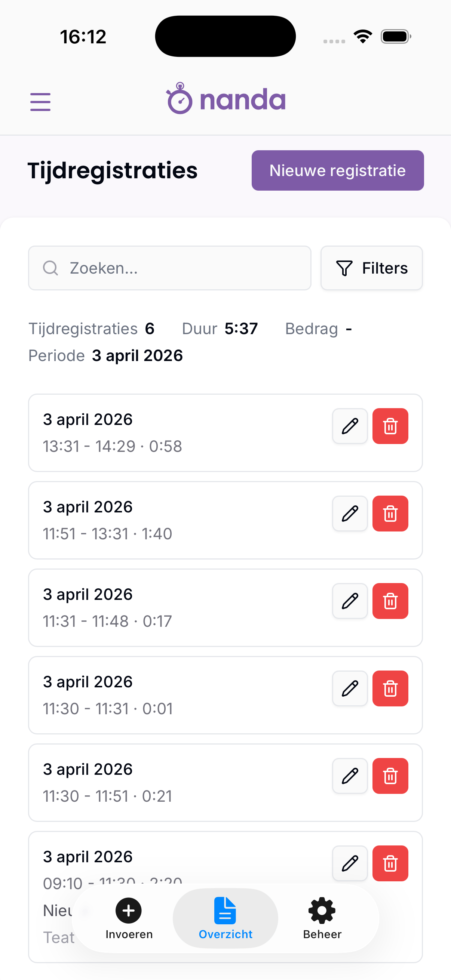Delete the 11:31 - 11:48 registration
The image size is (451, 980).
[390, 601]
